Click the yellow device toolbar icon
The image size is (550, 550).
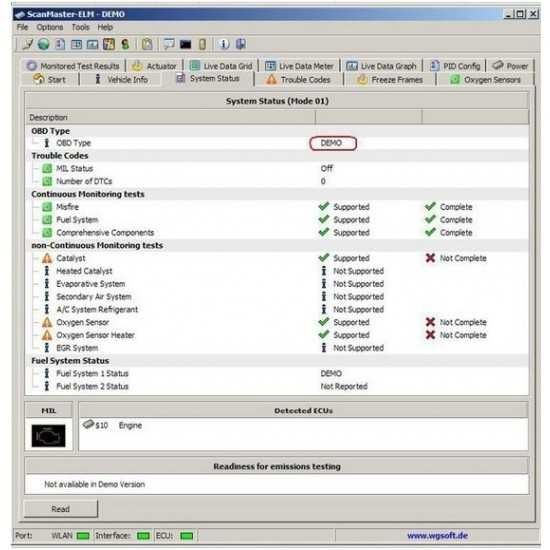[202, 44]
